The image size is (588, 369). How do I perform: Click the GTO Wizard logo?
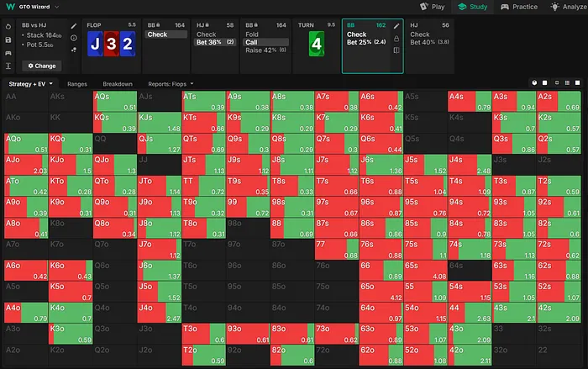(x=9, y=6)
